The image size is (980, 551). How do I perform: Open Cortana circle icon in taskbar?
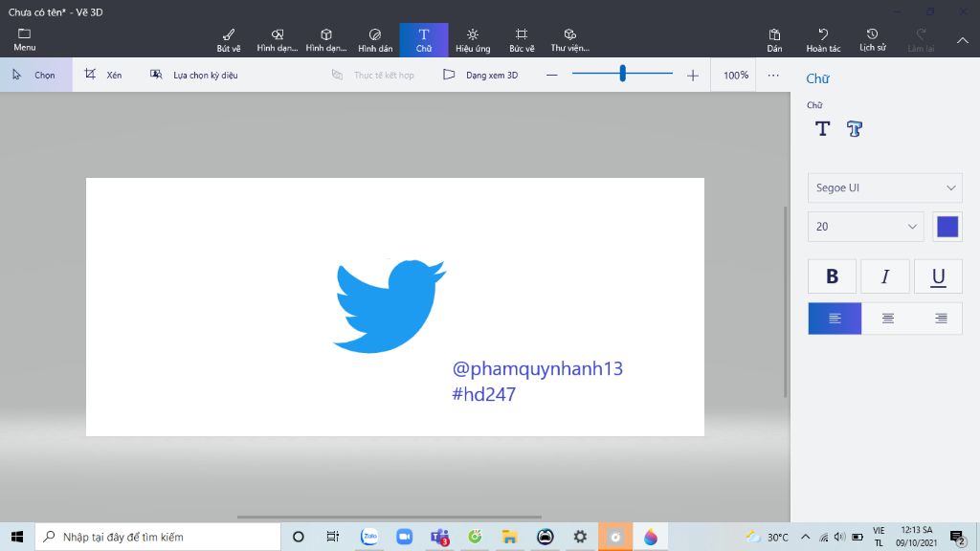(x=299, y=537)
